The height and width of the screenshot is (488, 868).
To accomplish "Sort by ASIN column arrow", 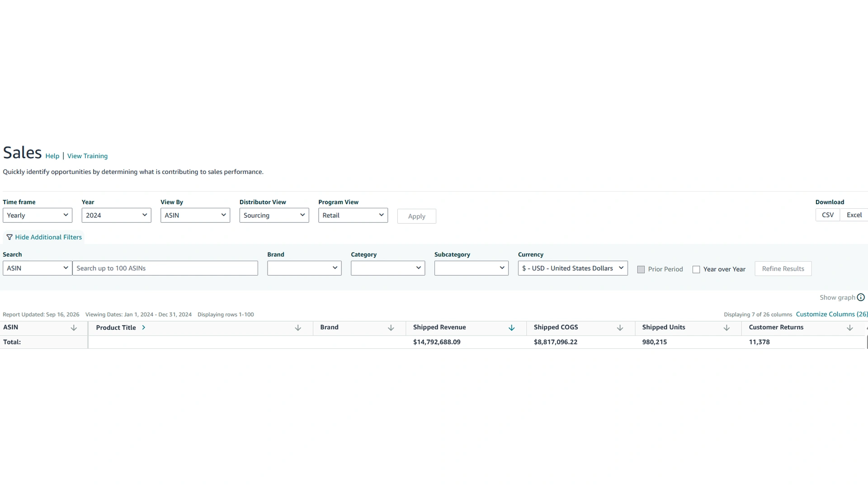I will pyautogui.click(x=74, y=328).
